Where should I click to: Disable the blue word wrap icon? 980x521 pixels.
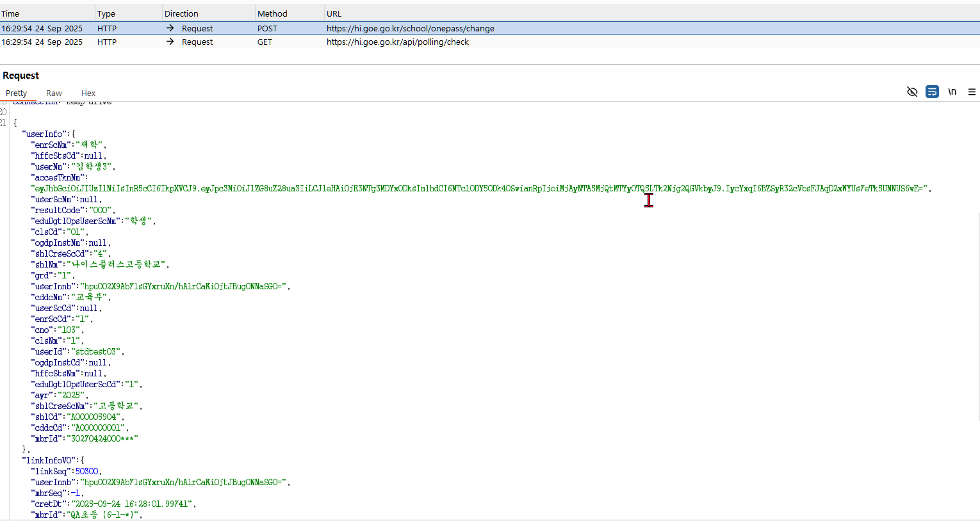[932, 92]
